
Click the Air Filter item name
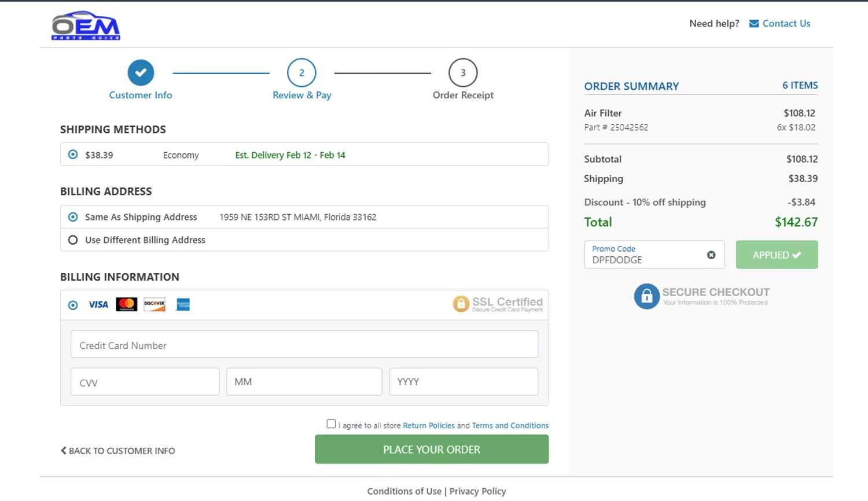pyautogui.click(x=603, y=113)
